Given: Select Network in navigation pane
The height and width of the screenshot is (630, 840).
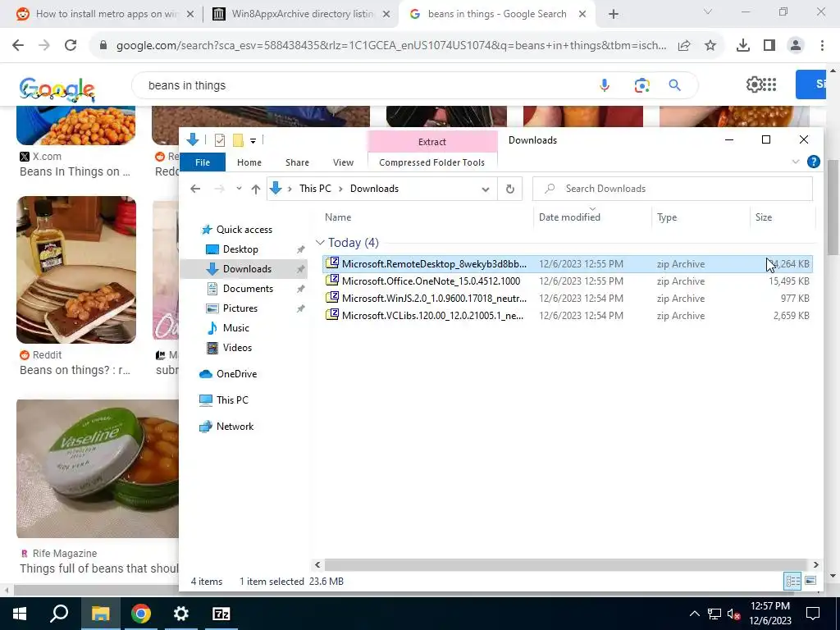Looking at the screenshot, I should [235, 427].
